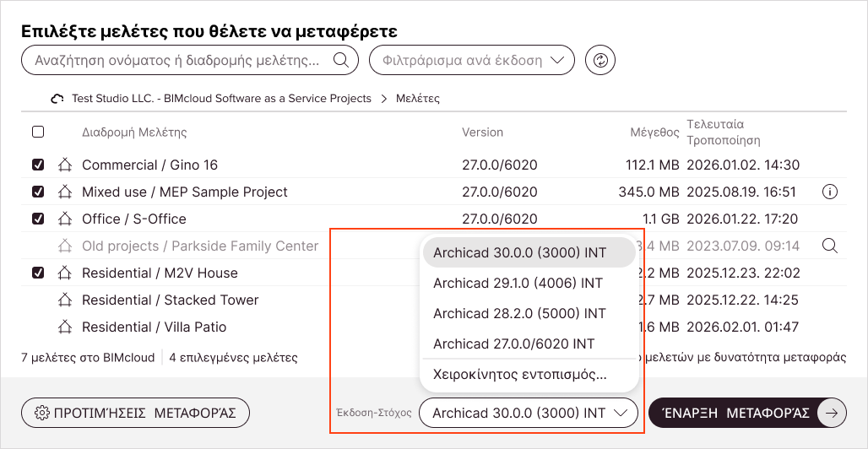
Task: Click arrow icon on start migration button
Action: (x=832, y=413)
